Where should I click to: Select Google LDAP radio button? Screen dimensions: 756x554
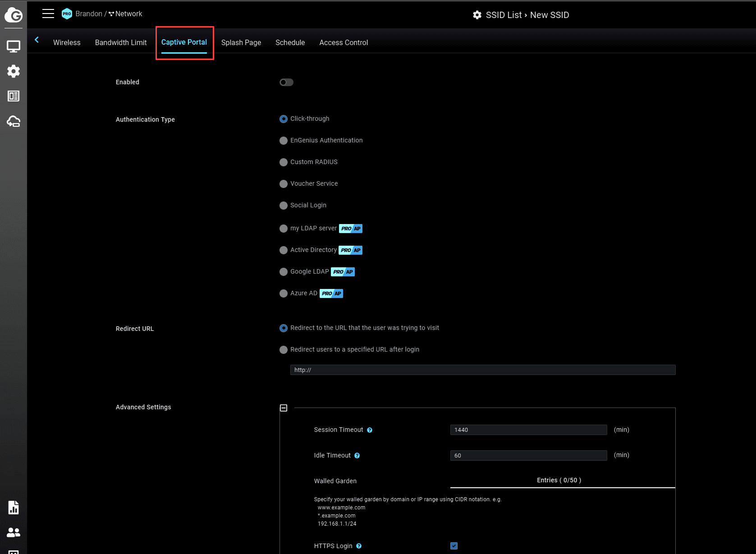[x=284, y=272]
